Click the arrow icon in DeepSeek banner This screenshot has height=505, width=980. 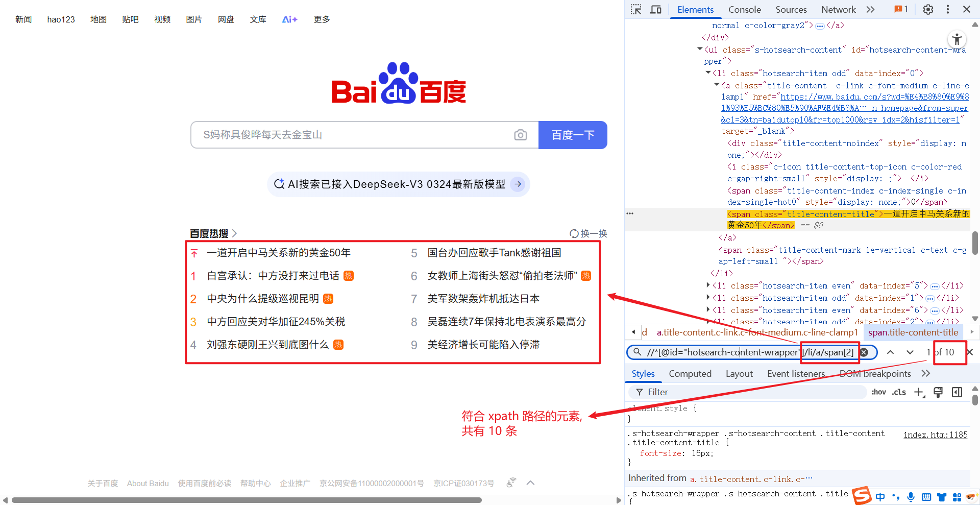[518, 184]
